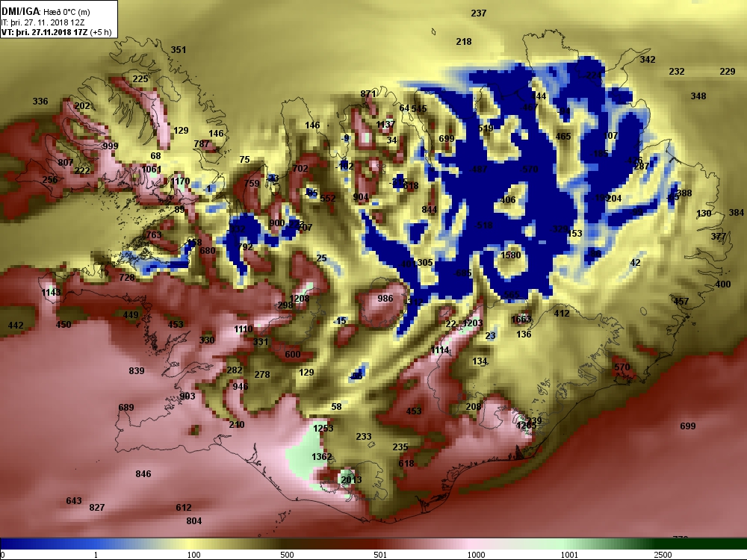Click the map value '457'
Image resolution: width=747 pixels, height=560 pixels.
tap(681, 302)
